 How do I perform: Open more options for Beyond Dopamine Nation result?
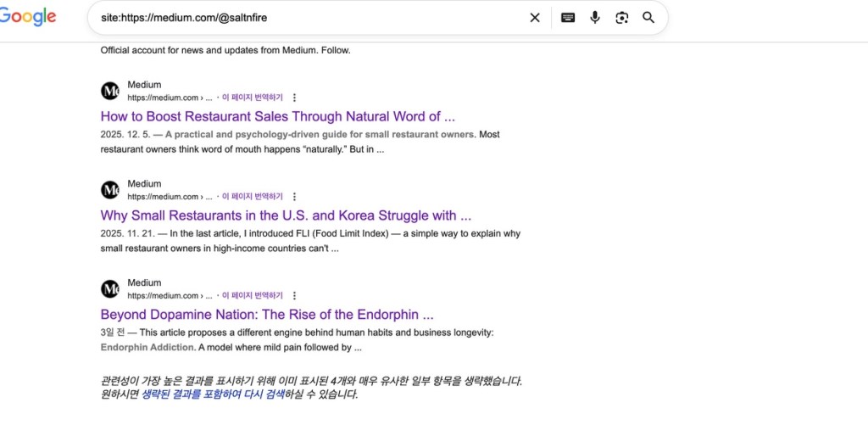tap(294, 296)
